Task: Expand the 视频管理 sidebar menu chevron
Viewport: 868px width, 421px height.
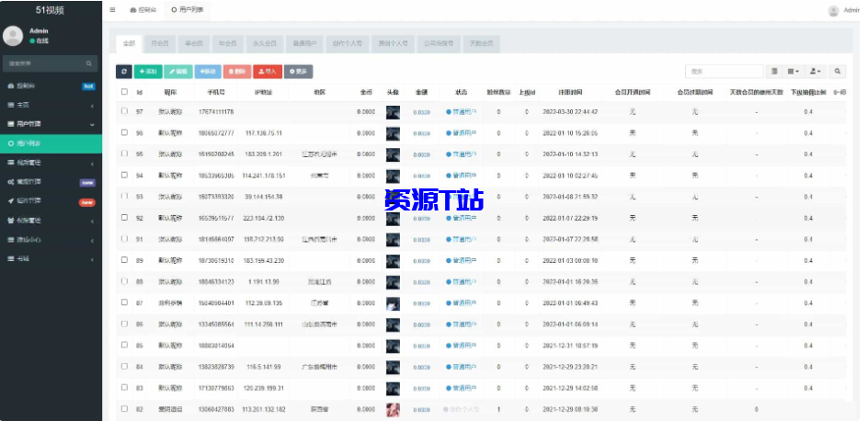Action: pos(93,164)
